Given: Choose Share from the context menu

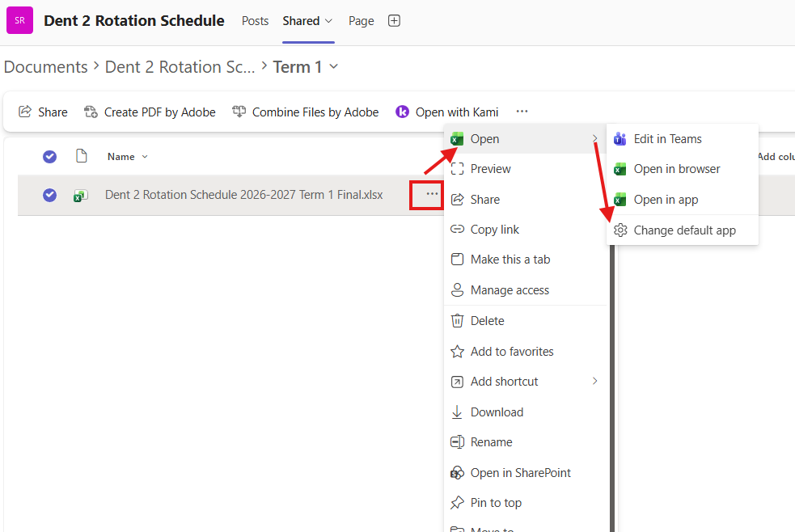Looking at the screenshot, I should pos(525,200).
